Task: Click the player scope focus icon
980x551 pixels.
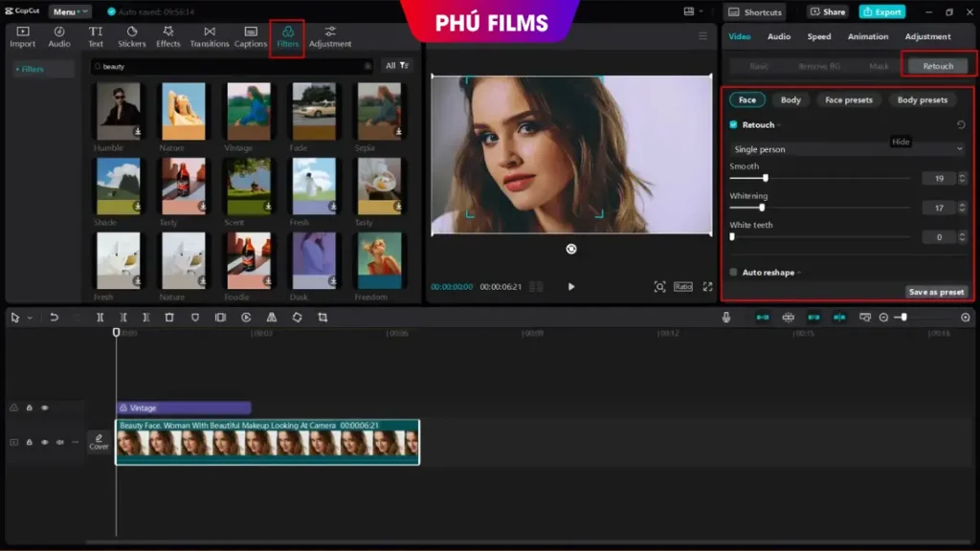Action: (659, 287)
